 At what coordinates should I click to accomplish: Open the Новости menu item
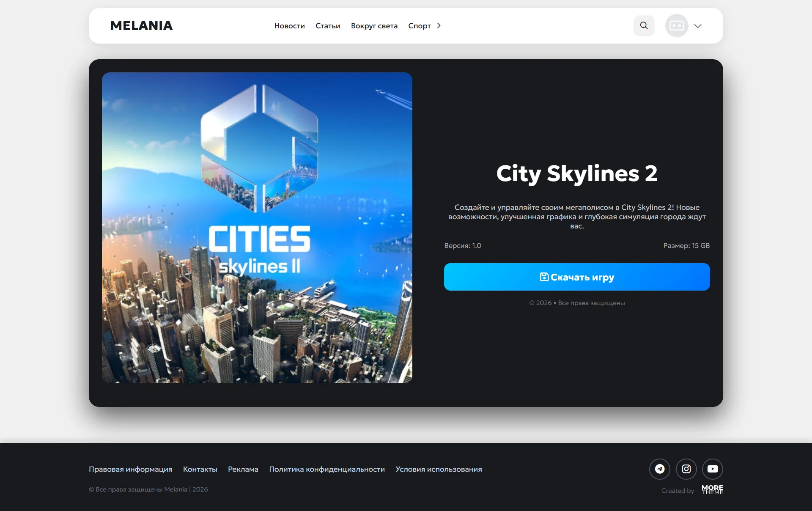tap(289, 26)
